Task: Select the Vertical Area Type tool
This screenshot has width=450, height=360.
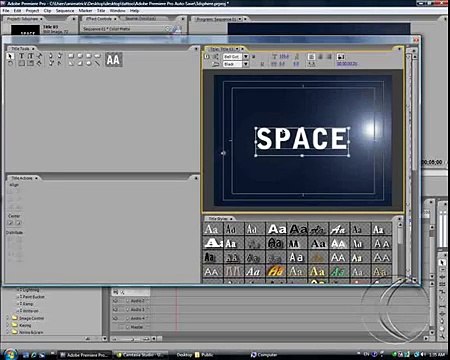Action: [30, 63]
